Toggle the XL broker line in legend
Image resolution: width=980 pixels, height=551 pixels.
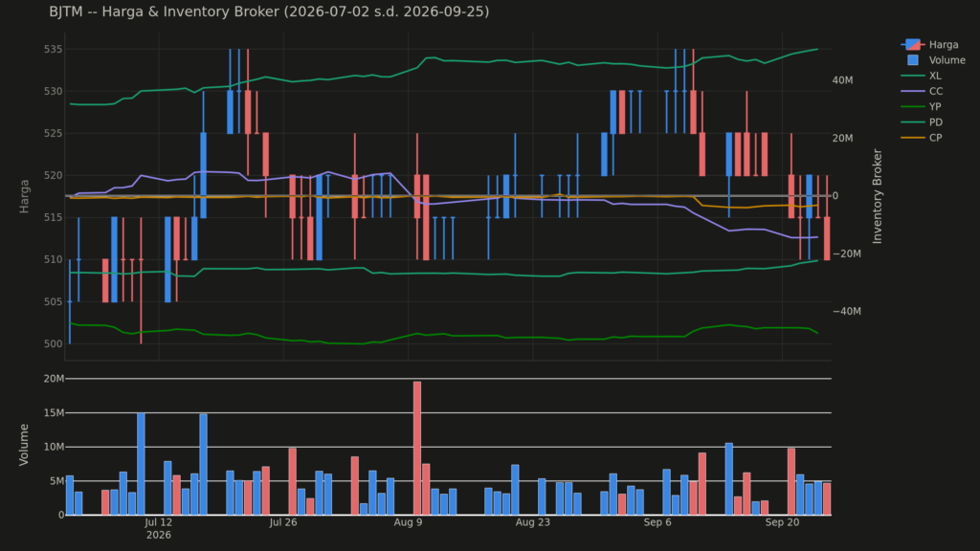[x=922, y=76]
